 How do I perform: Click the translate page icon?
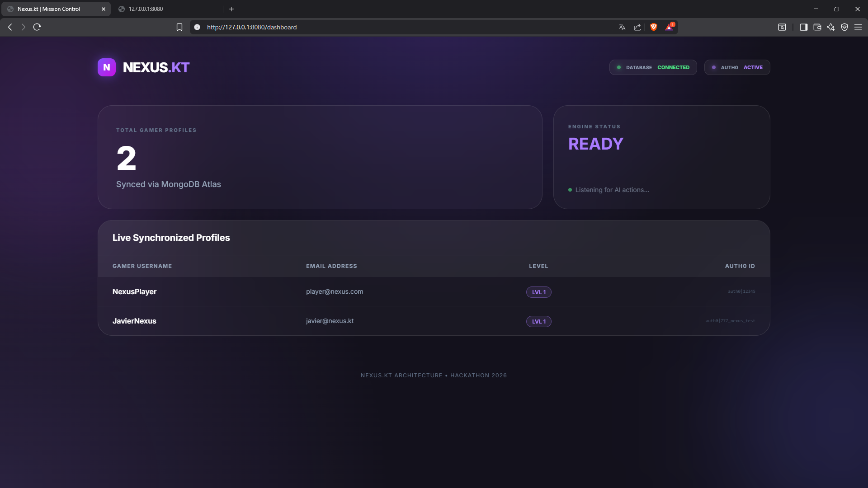[x=622, y=27]
